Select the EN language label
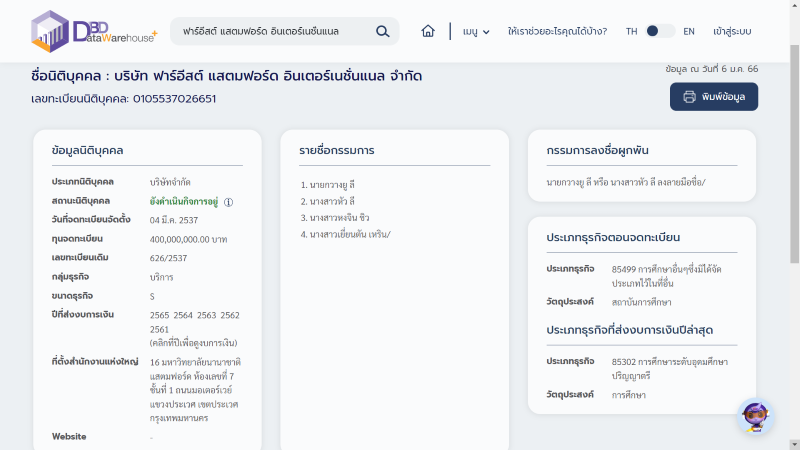The image size is (800, 450). (x=689, y=31)
